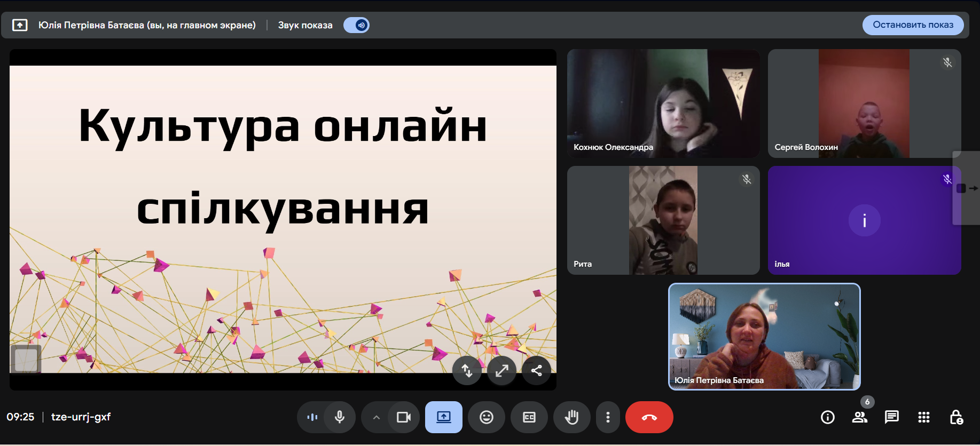The width and height of the screenshot is (980, 446).
Task: Expand presentation to fullscreen
Action: 501,370
